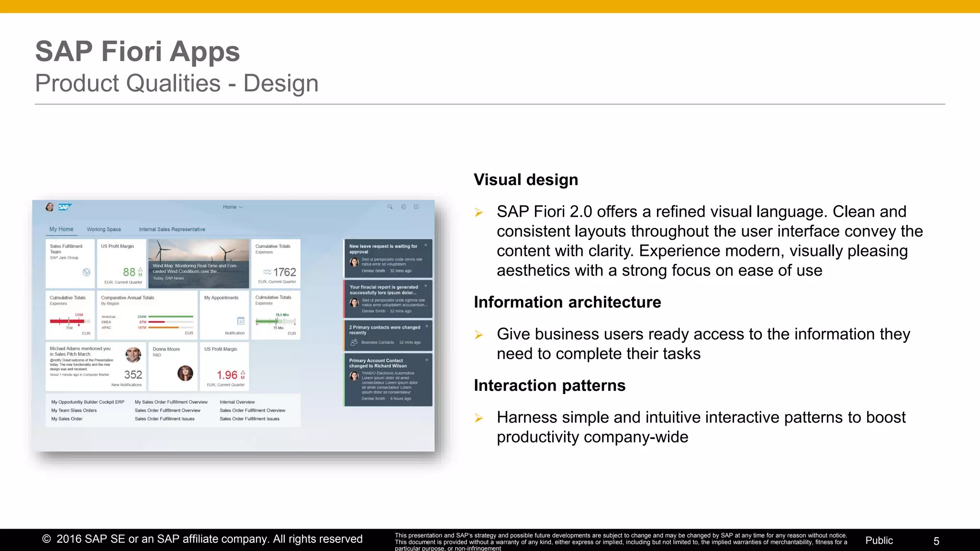Open My Sales Order link
The image size is (980, 551).
click(67, 419)
